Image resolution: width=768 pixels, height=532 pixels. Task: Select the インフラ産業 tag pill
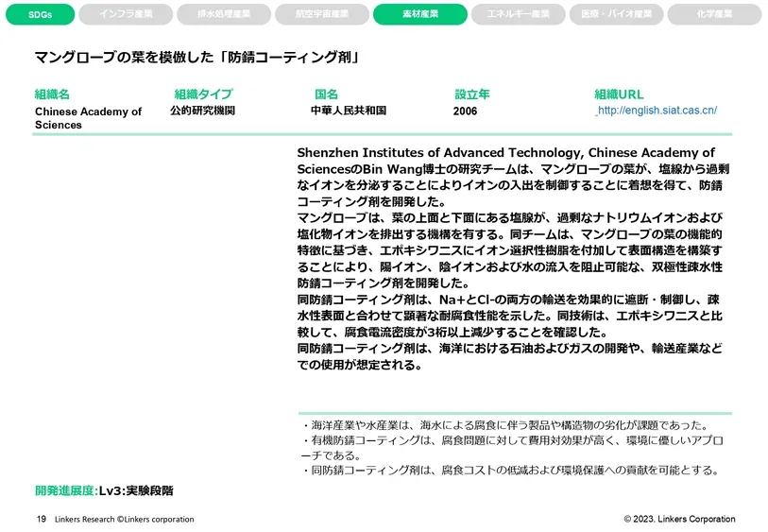coord(126,14)
